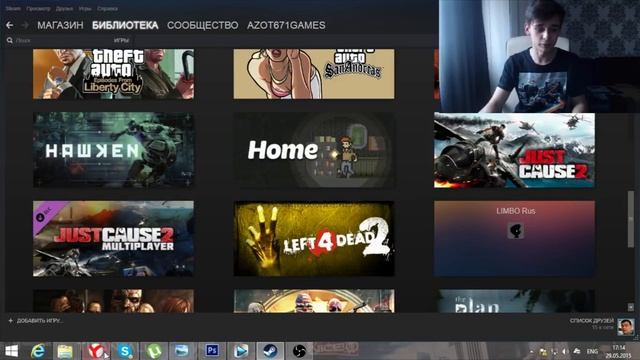Click the friends list avatar picture
The height and width of the screenshot is (360, 640).
click(626, 327)
